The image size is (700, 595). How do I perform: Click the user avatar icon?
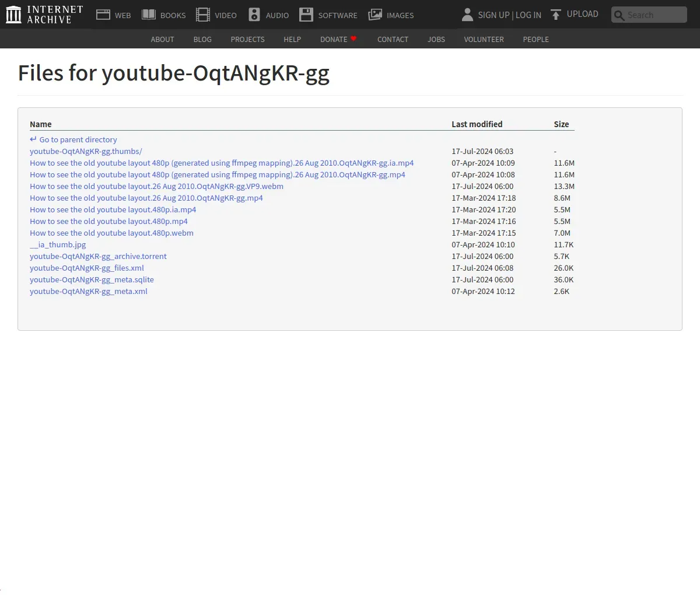(467, 15)
